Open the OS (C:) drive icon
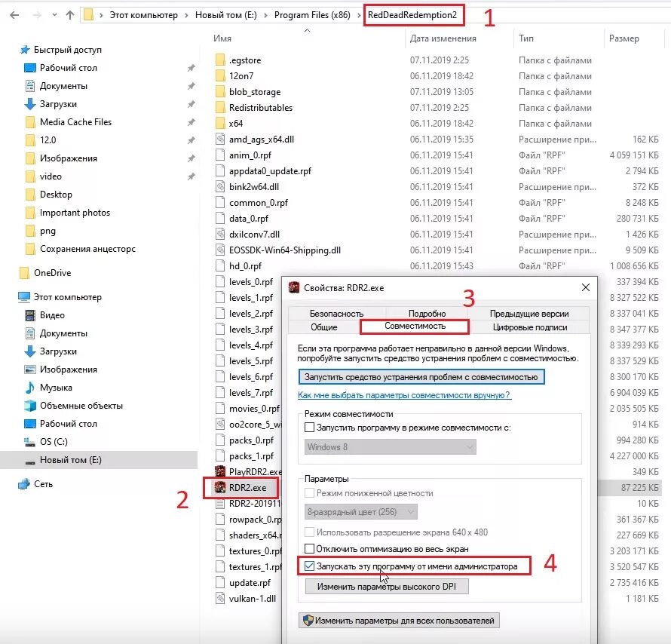The height and width of the screenshot is (644, 671). tap(29, 442)
